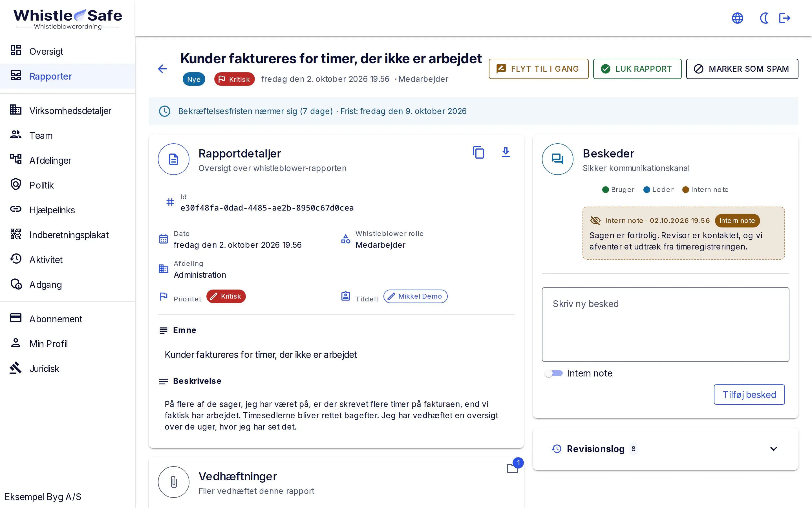Viewport: 812px width, 508px height.
Task: Click the paperclip icon in Vedhæftninger
Action: click(173, 482)
